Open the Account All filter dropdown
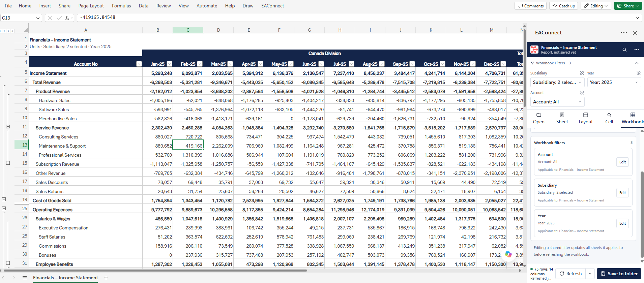Screen dimensions: 644x283 [x=557, y=102]
